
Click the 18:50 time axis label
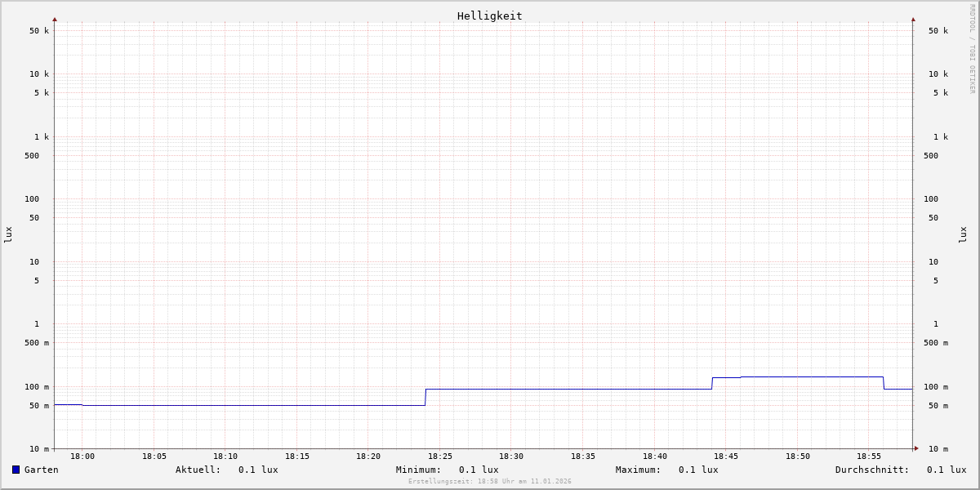click(x=798, y=457)
